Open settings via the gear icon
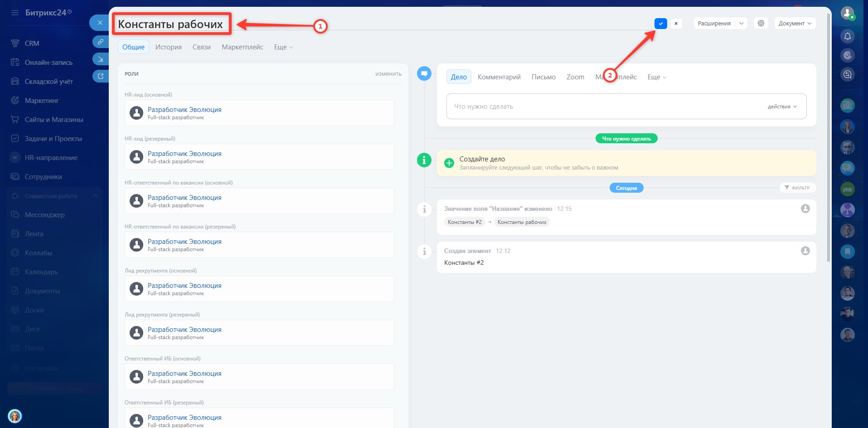The width and height of the screenshot is (868, 428). [761, 23]
